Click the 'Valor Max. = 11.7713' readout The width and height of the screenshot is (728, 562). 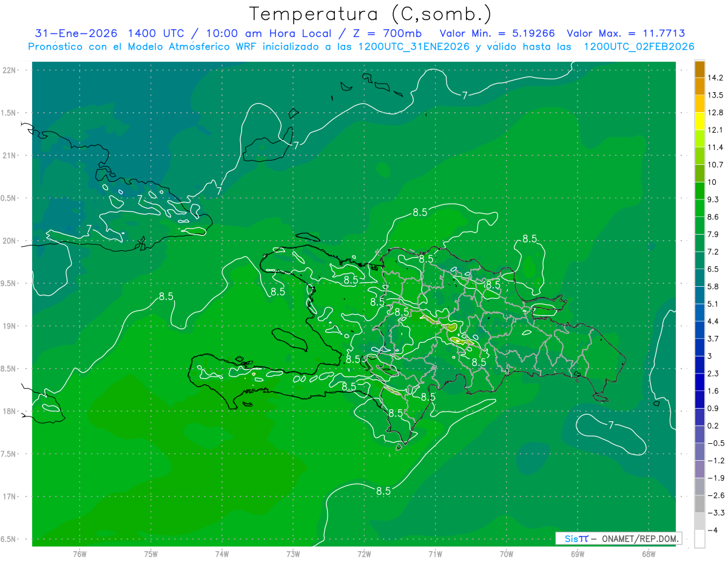coord(626,33)
